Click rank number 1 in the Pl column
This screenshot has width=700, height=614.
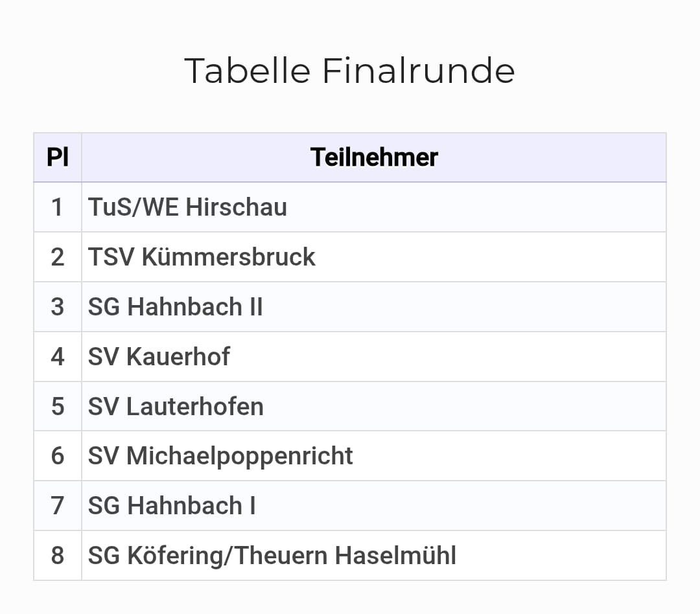pos(58,207)
